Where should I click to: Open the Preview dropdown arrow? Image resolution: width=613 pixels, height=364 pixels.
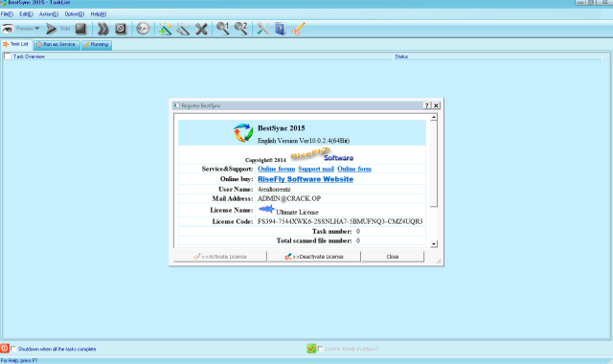pyautogui.click(x=36, y=29)
